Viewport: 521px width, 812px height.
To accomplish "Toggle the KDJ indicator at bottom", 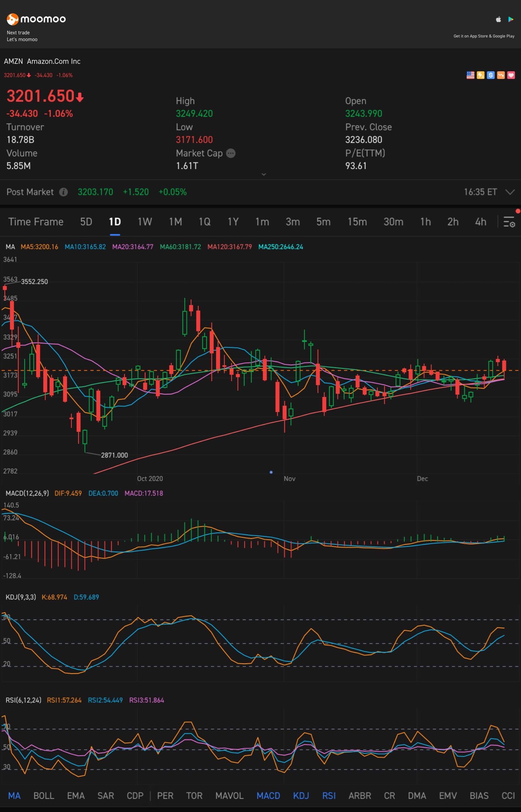I will [301, 796].
